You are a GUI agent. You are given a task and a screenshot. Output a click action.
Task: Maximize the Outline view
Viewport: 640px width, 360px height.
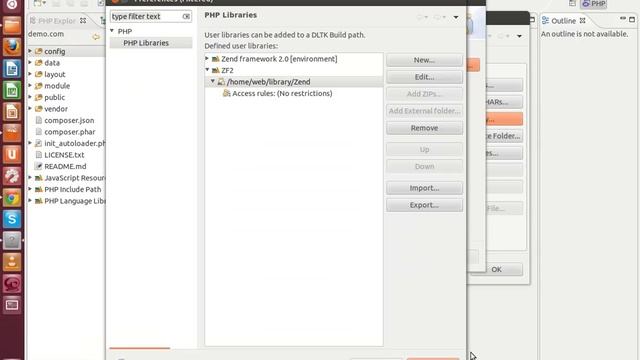(632, 19)
